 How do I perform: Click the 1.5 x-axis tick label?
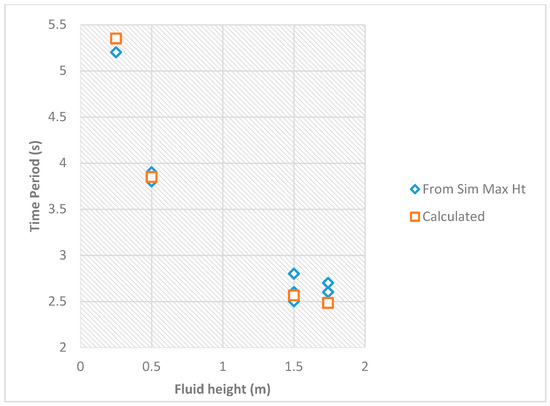pyautogui.click(x=294, y=367)
